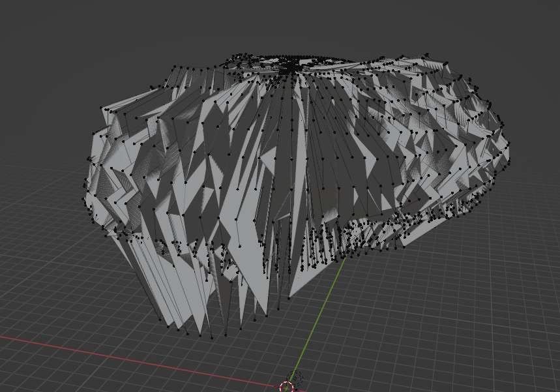560x392 pixels.
Task: Click where the green axis meets the mesh
Action: click(345, 257)
